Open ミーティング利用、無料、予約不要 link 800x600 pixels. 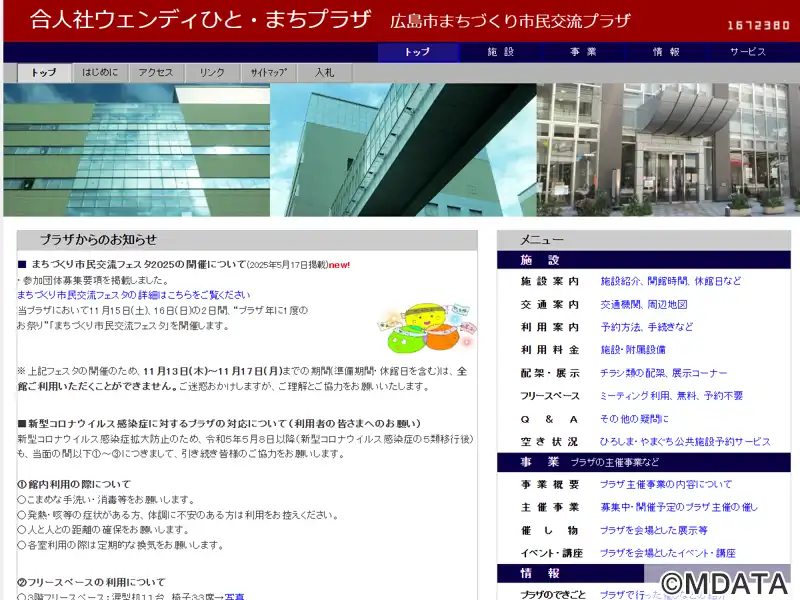(x=671, y=396)
